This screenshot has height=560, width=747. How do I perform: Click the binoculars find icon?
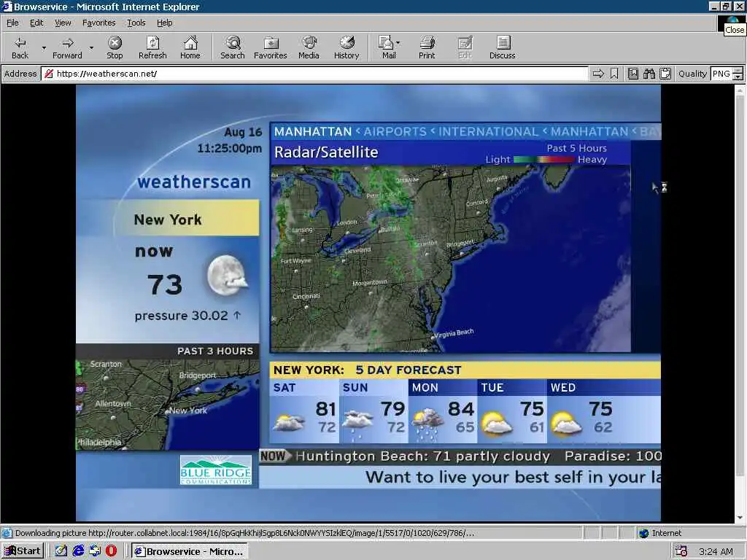click(649, 74)
